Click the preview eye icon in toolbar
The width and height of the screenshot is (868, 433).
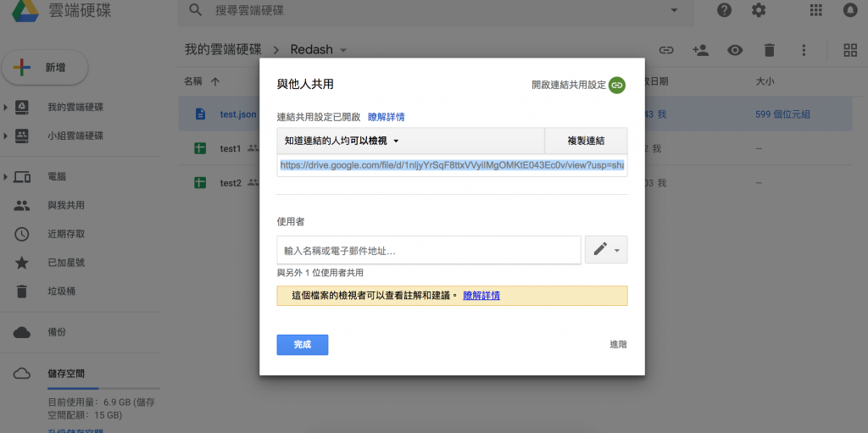(735, 50)
